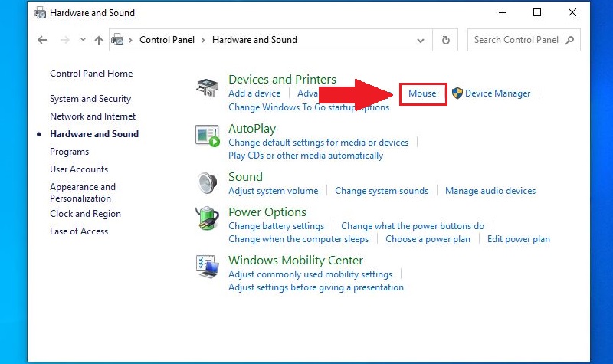Open Ease of Access category
Viewport: 613px width, 364px height.
pos(79,231)
